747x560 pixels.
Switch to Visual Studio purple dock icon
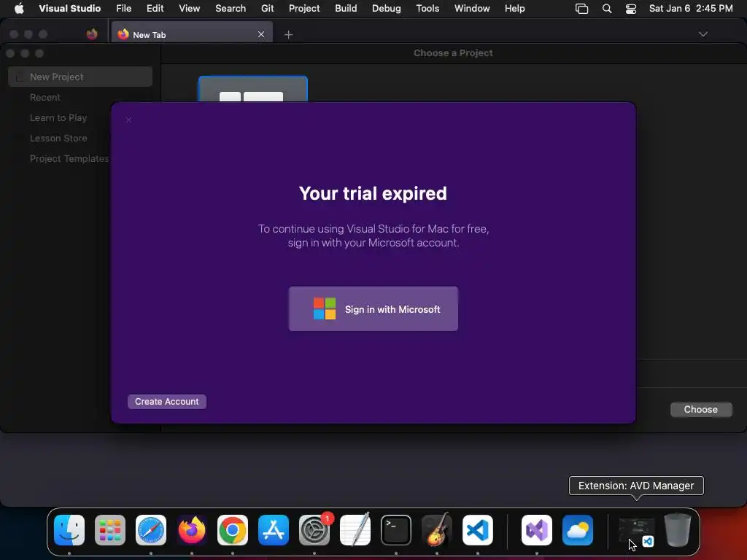[537, 529]
